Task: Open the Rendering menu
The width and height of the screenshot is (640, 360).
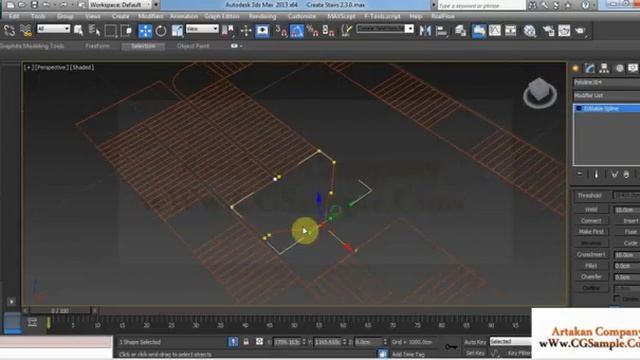Action: pos(262,16)
